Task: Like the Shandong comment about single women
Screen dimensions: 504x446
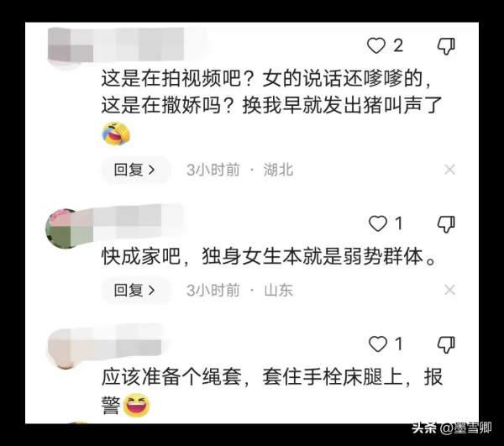Action: tap(378, 223)
